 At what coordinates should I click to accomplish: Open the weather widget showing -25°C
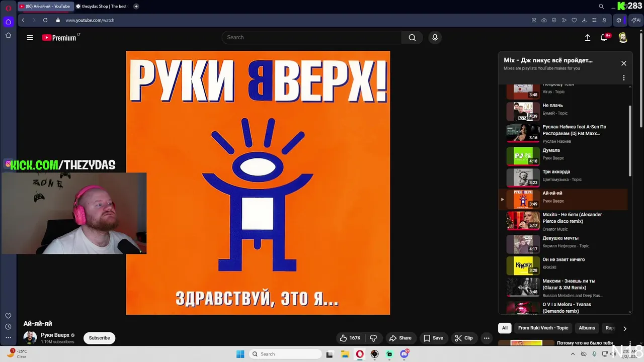pos(18,354)
